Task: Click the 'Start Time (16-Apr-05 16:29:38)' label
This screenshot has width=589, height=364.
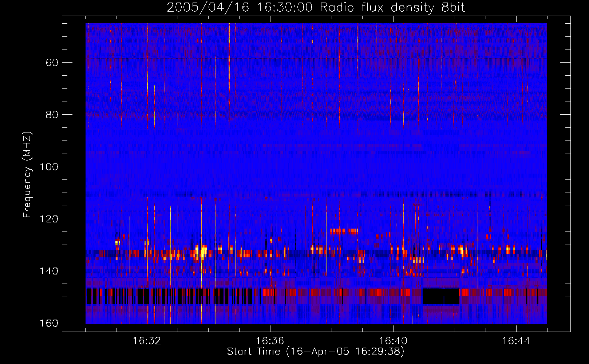Action: tap(316, 352)
